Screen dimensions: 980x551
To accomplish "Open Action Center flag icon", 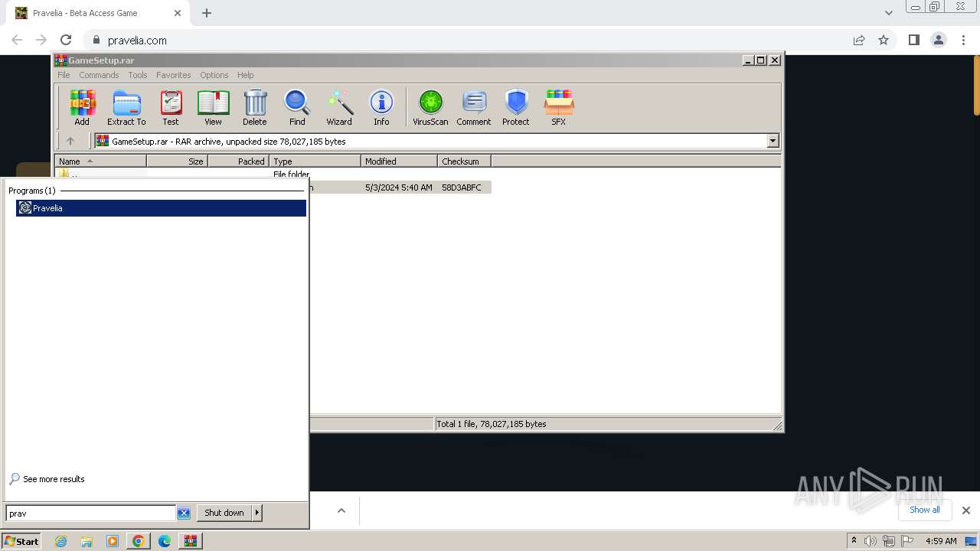I will click(908, 541).
